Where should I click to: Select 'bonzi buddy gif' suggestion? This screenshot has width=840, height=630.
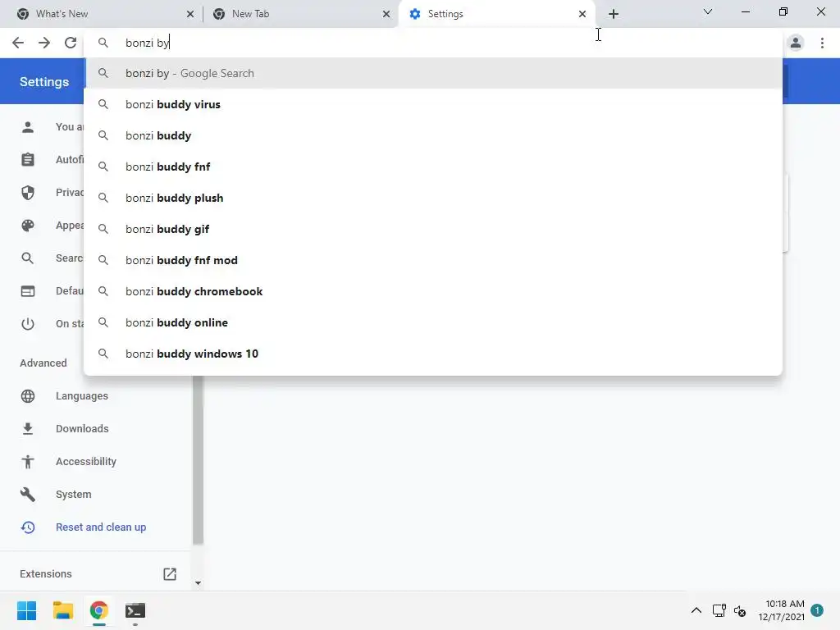tap(432, 229)
